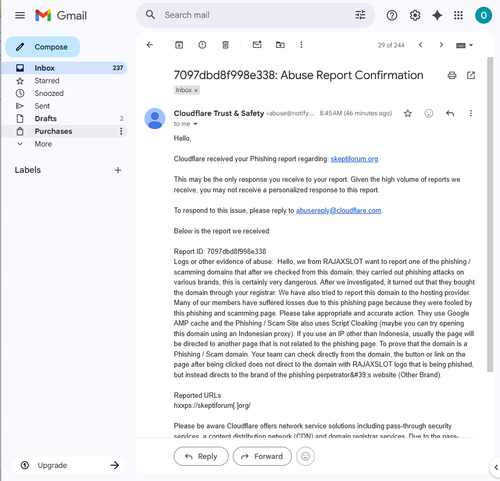The height and width of the screenshot is (481, 500).
Task: Open the account avatar "O"
Action: 483,15
